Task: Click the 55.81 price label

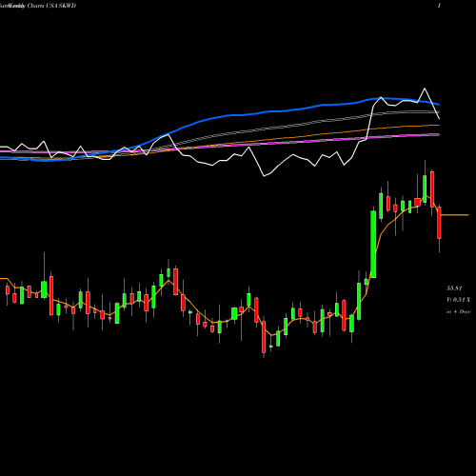Action: [x=454, y=288]
